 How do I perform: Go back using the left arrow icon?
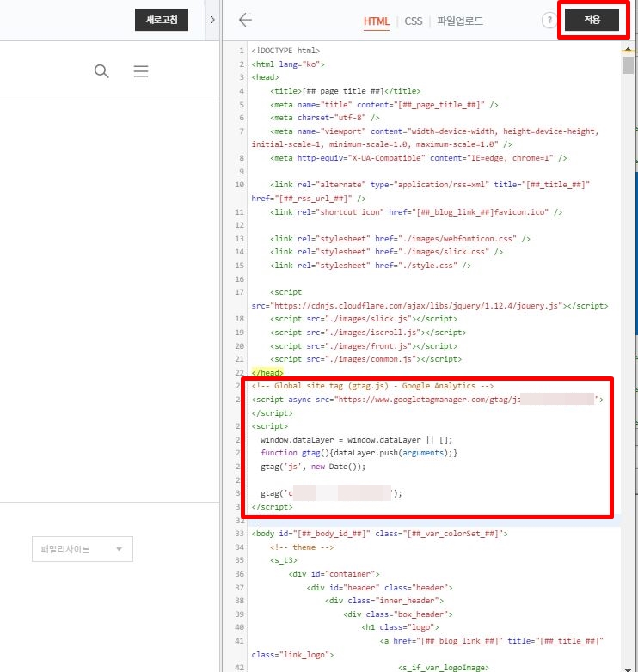[245, 20]
